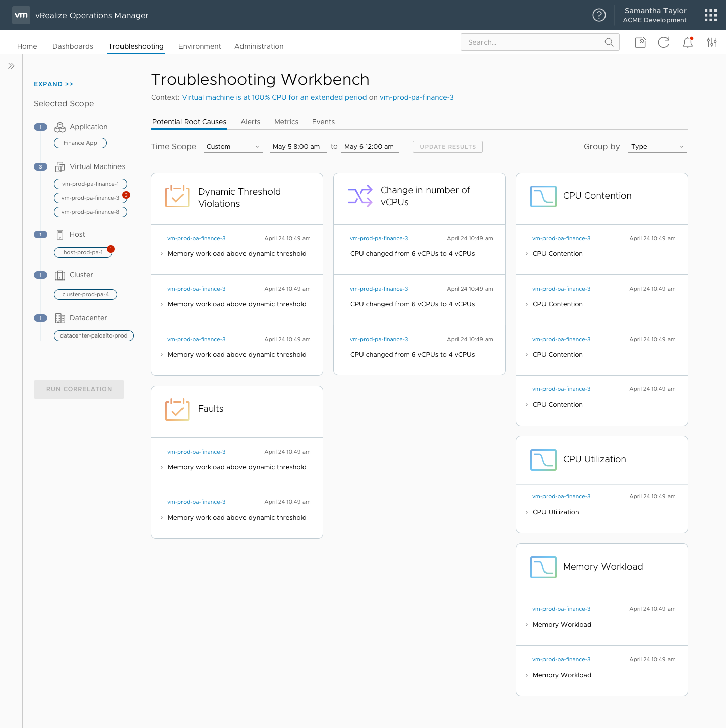
Task: Open the apps grid menu icon
Action: pos(711,15)
